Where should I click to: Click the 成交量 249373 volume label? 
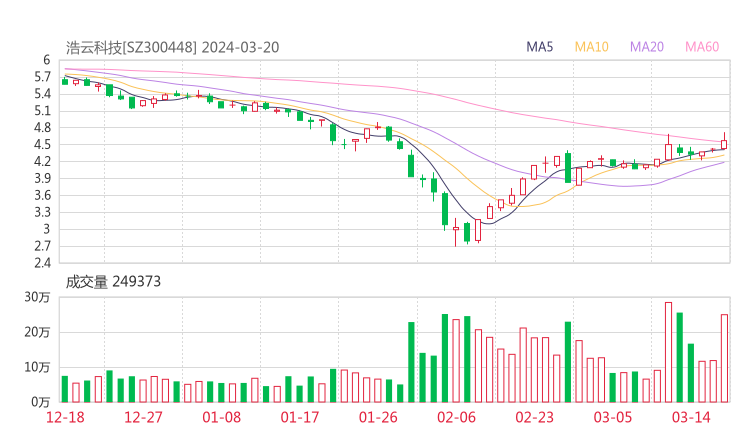coord(113,282)
